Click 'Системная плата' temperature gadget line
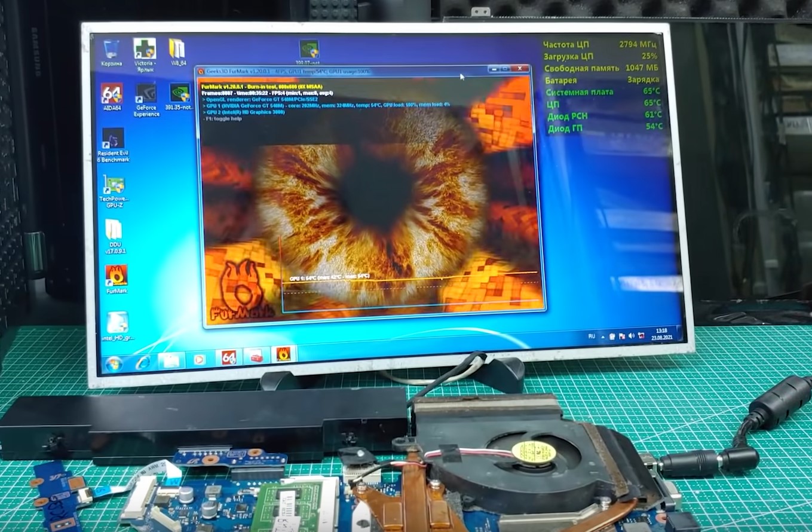Viewport: 812px width, 532px height. (603, 91)
